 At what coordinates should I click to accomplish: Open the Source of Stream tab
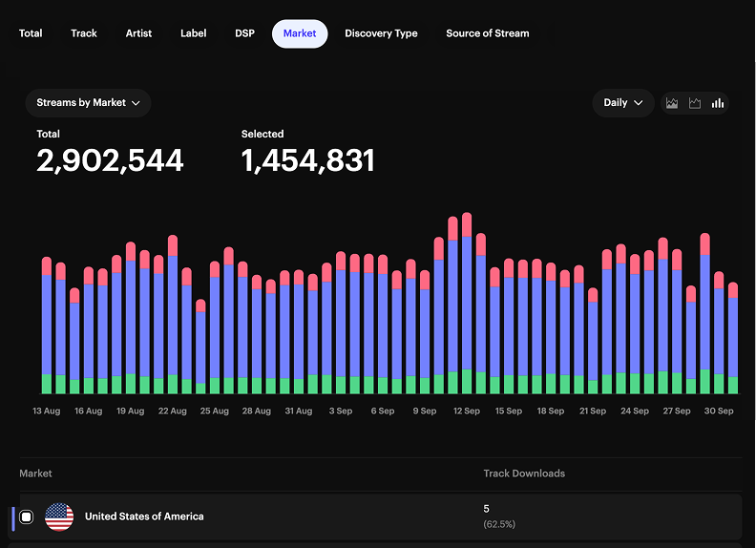click(x=487, y=33)
